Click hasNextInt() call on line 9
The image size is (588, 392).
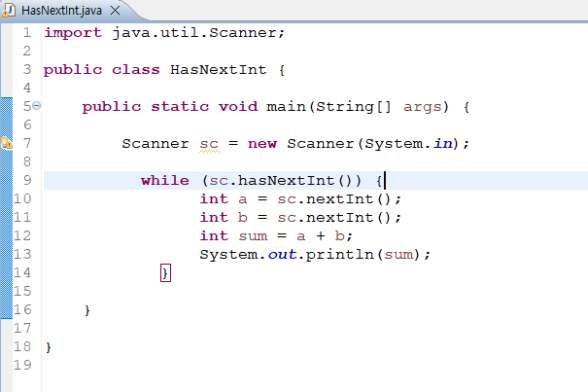tap(299, 181)
